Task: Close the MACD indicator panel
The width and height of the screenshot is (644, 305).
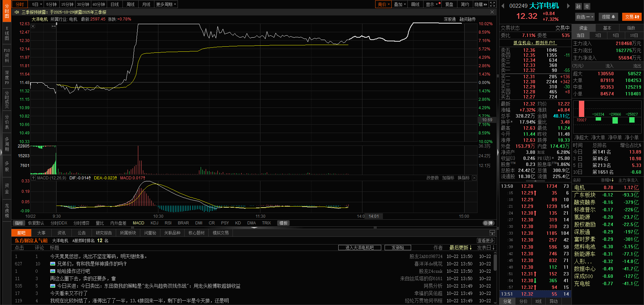Action: 474,178
